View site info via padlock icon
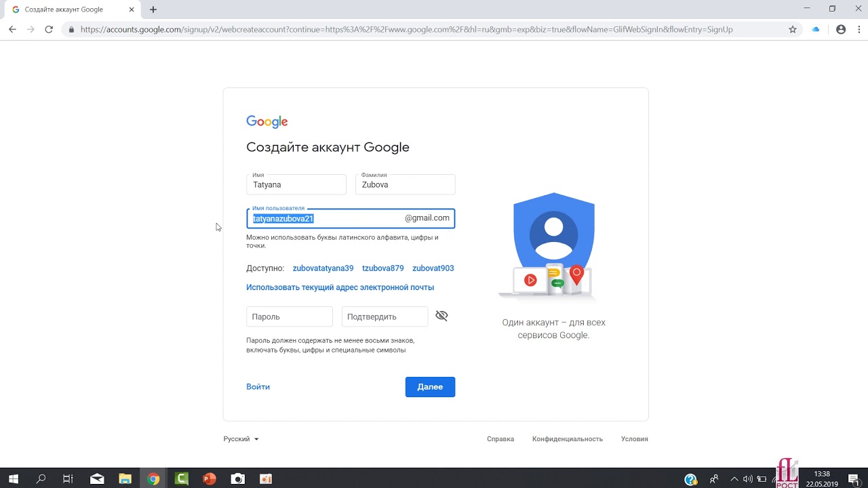Image resolution: width=868 pixels, height=488 pixels. 71,30
